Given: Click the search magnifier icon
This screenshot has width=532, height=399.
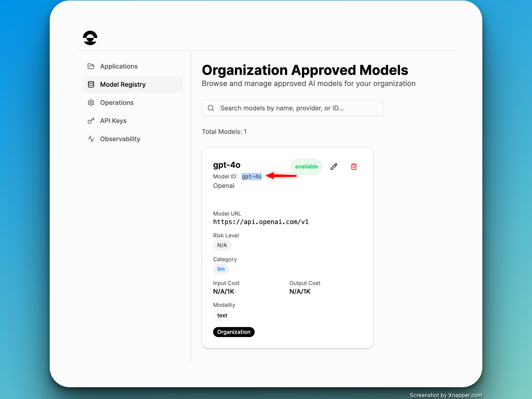Looking at the screenshot, I should point(211,108).
